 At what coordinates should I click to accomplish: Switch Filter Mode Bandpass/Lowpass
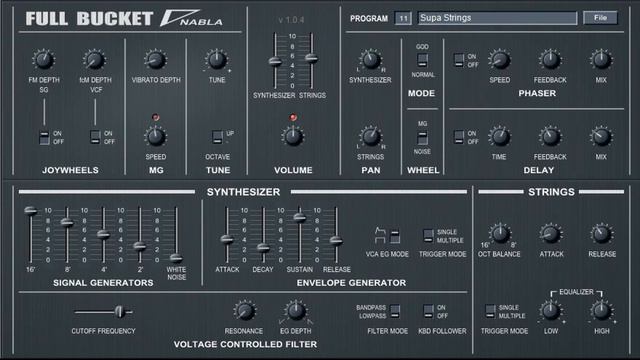click(x=395, y=311)
